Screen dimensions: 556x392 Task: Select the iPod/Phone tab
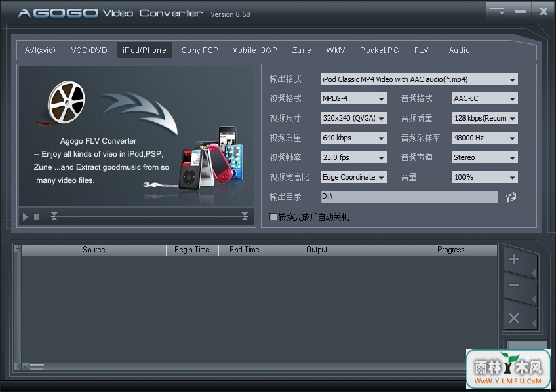pos(144,50)
